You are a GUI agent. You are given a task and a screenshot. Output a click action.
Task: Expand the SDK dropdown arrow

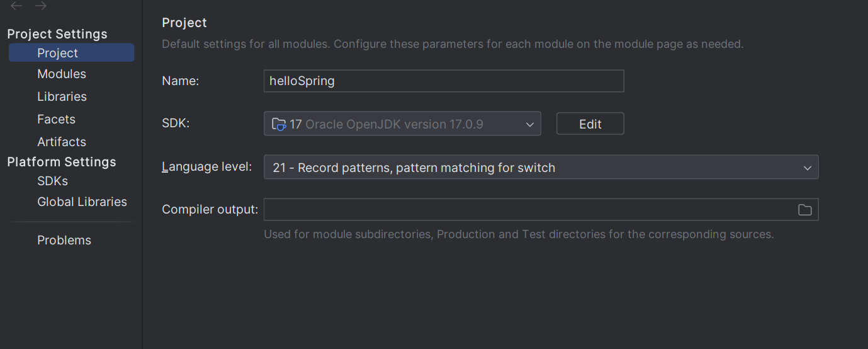pyautogui.click(x=530, y=124)
